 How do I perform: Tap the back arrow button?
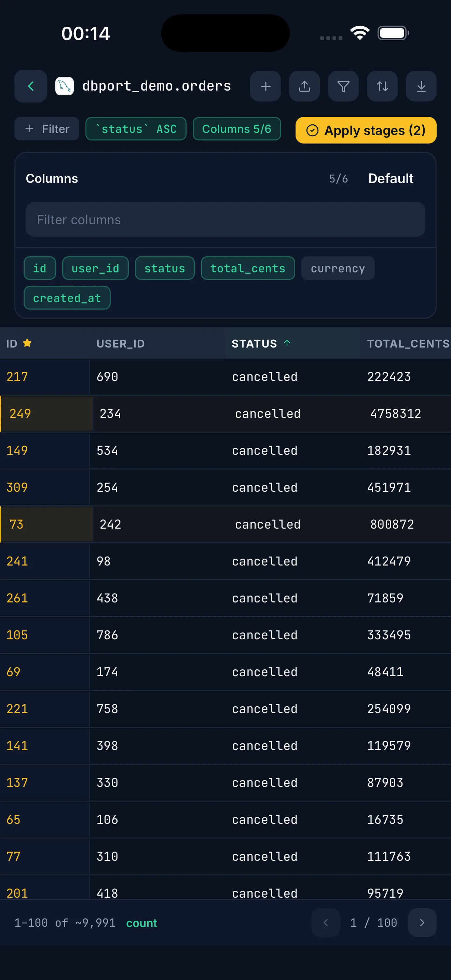31,86
